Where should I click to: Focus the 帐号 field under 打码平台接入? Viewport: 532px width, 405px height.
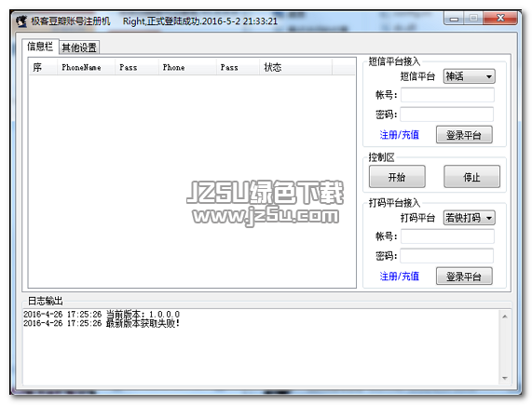click(x=447, y=236)
